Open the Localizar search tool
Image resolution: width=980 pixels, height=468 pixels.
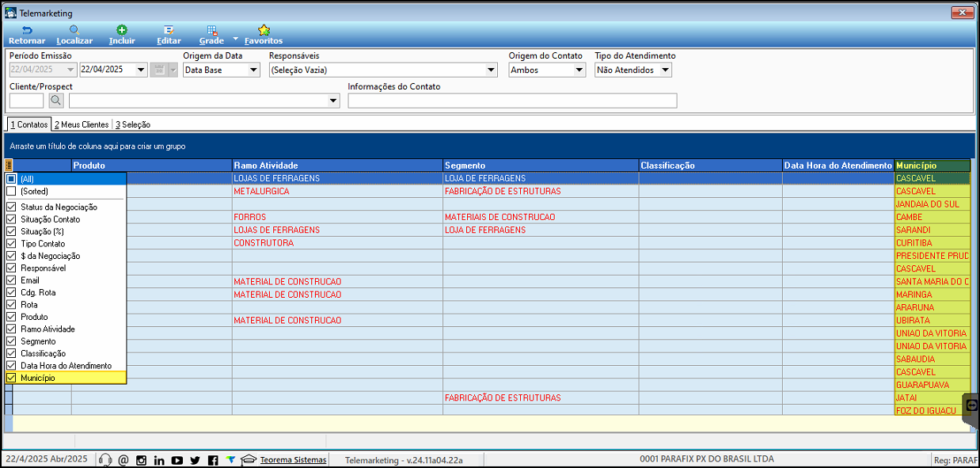coord(74,31)
